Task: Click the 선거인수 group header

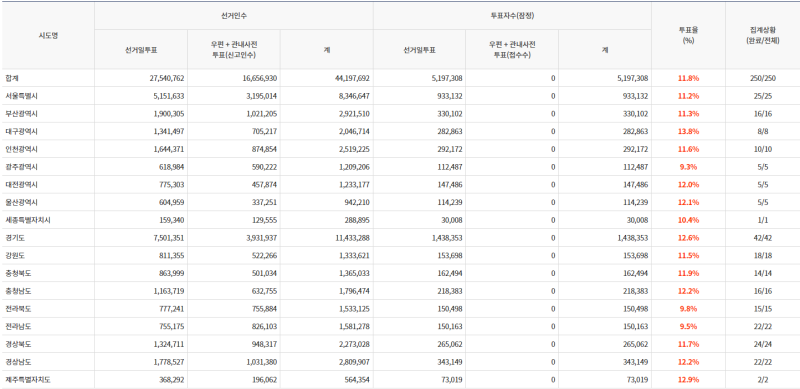Action: [234, 16]
